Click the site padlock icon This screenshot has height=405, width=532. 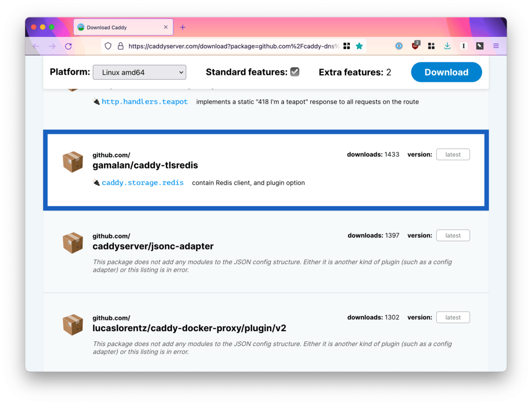point(121,46)
